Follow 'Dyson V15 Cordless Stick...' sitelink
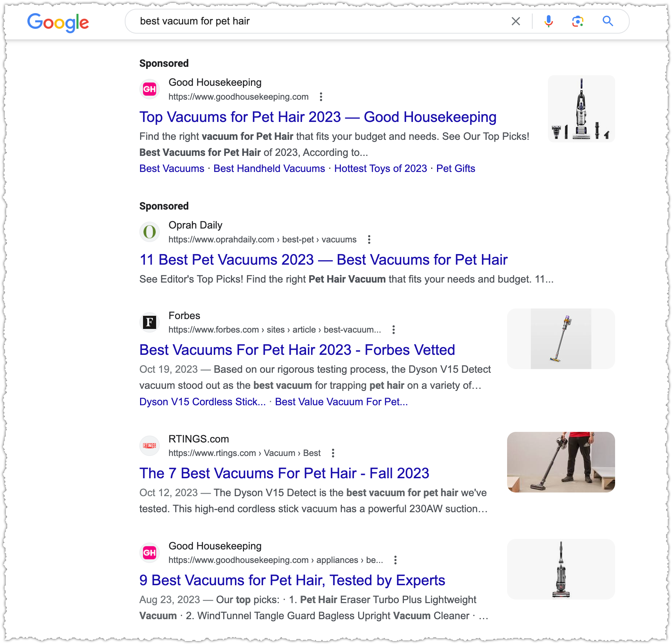 [x=202, y=402]
